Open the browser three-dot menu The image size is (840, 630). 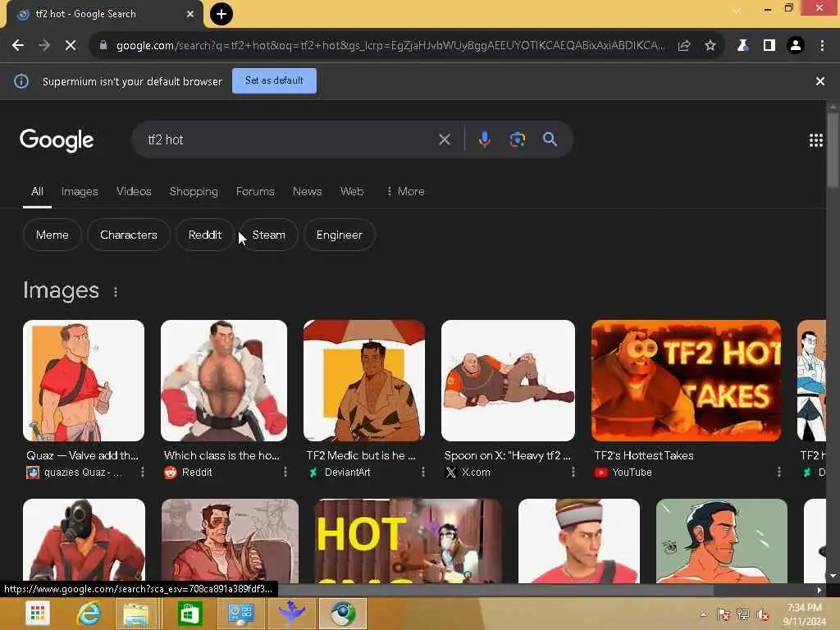822,46
